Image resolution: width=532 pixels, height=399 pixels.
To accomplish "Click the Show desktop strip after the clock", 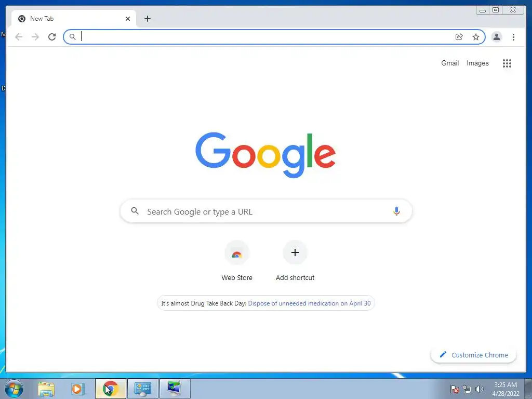I will (528, 389).
